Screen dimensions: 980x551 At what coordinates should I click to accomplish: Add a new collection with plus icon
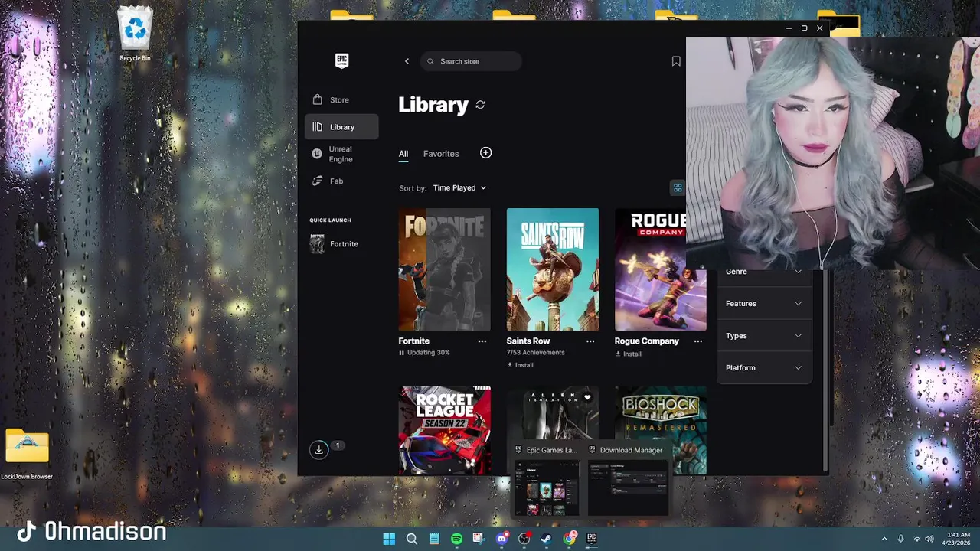click(x=485, y=153)
